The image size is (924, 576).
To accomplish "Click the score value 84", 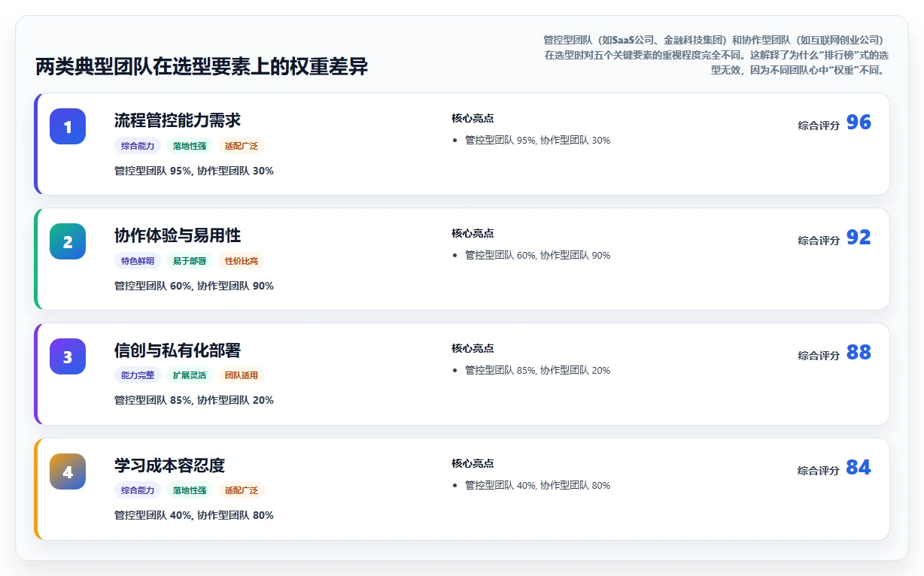I will 859,468.
